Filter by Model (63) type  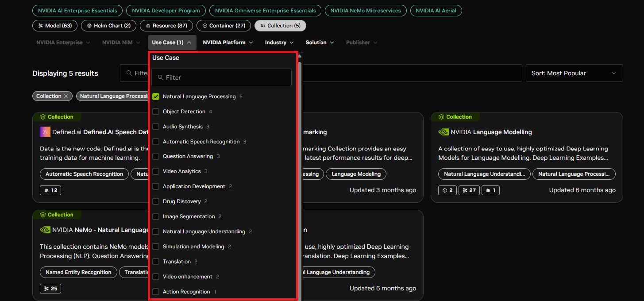55,26
